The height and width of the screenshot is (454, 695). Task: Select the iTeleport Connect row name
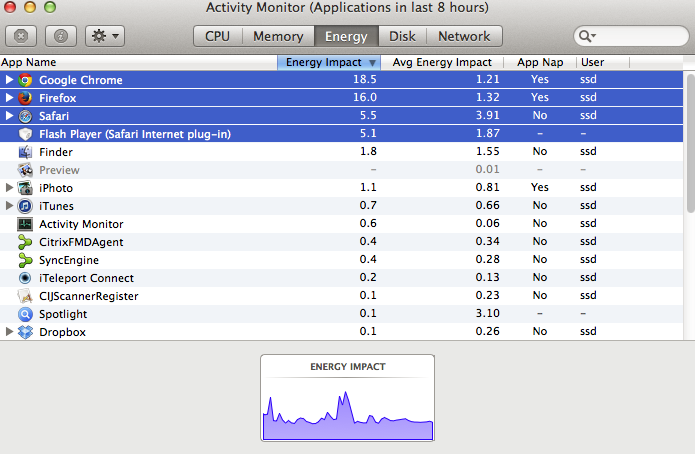[x=86, y=278]
